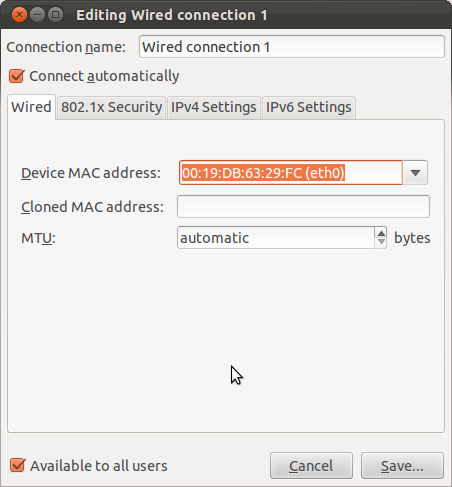Click the Available to all users label

pyautogui.click(x=99, y=466)
